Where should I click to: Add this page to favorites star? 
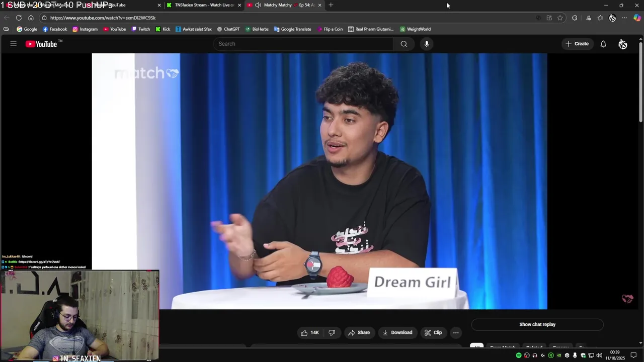[x=560, y=18]
